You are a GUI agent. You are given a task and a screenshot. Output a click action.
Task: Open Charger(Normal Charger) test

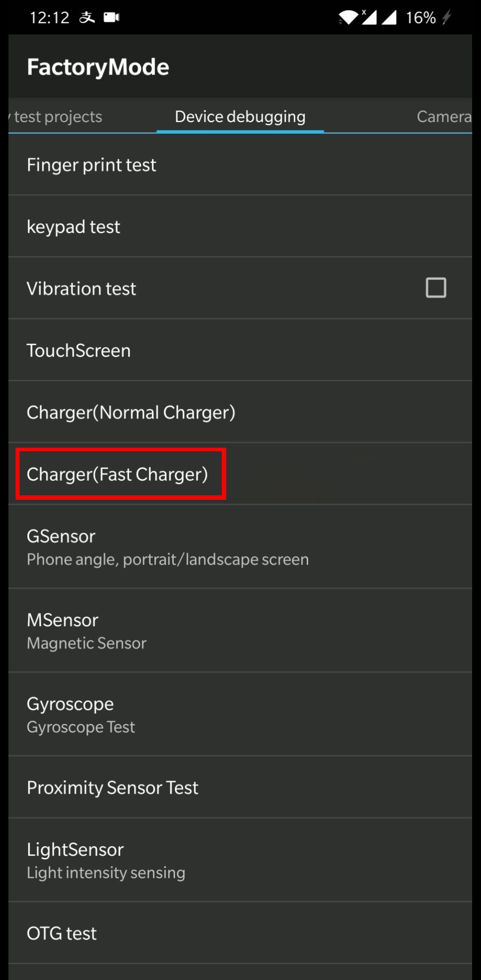point(240,412)
